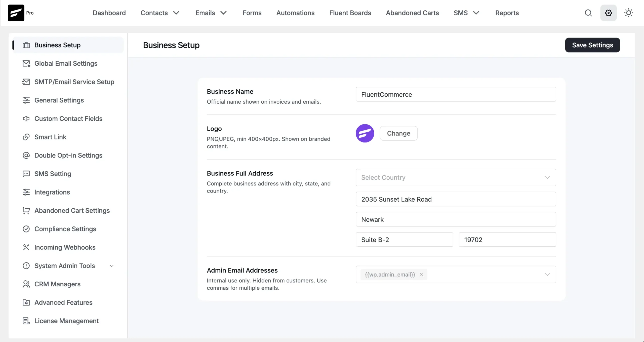644x342 pixels.
Task: Open the settings gear icon
Action: pyautogui.click(x=608, y=13)
